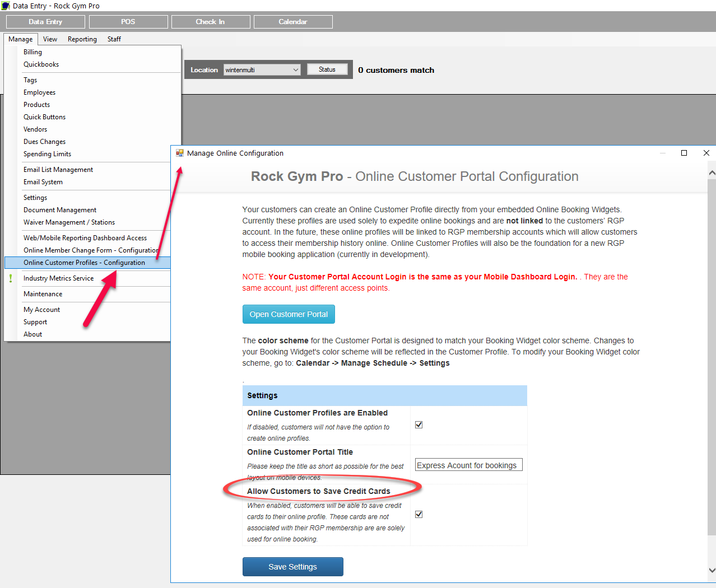Image resolution: width=716 pixels, height=588 pixels.
Task: Open Quick Buttons menu entry
Action: 92,117
